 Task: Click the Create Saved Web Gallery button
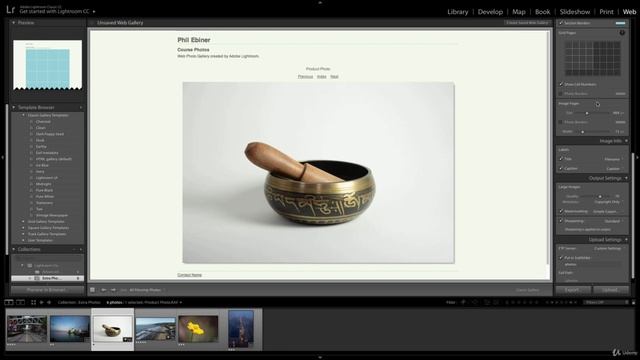coord(527,22)
